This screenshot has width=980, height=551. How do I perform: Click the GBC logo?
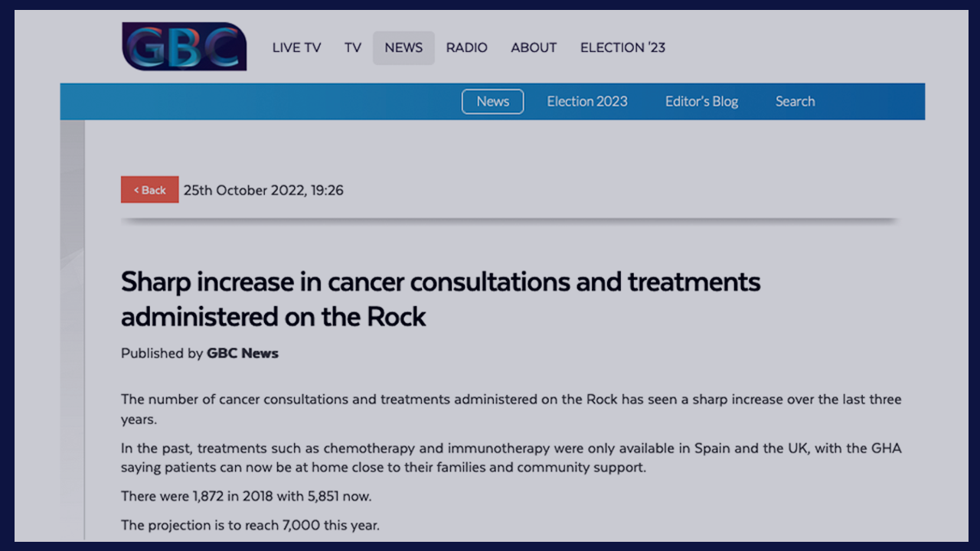(x=184, y=47)
